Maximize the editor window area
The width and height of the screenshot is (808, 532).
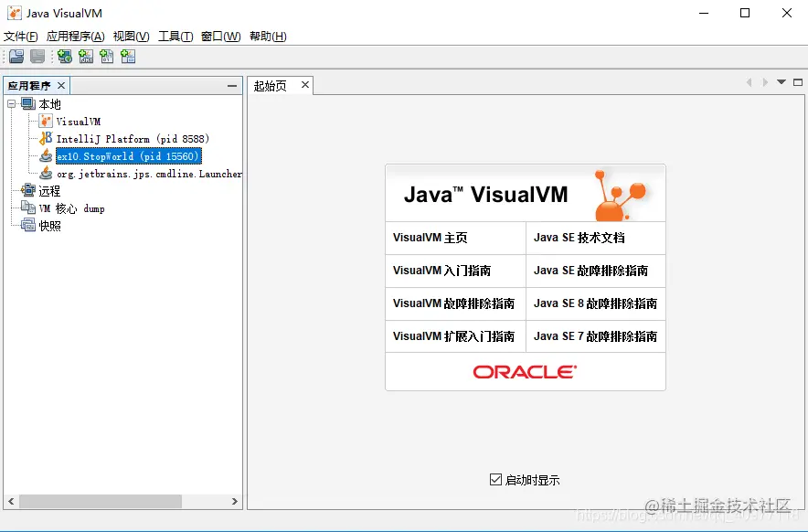coord(798,82)
